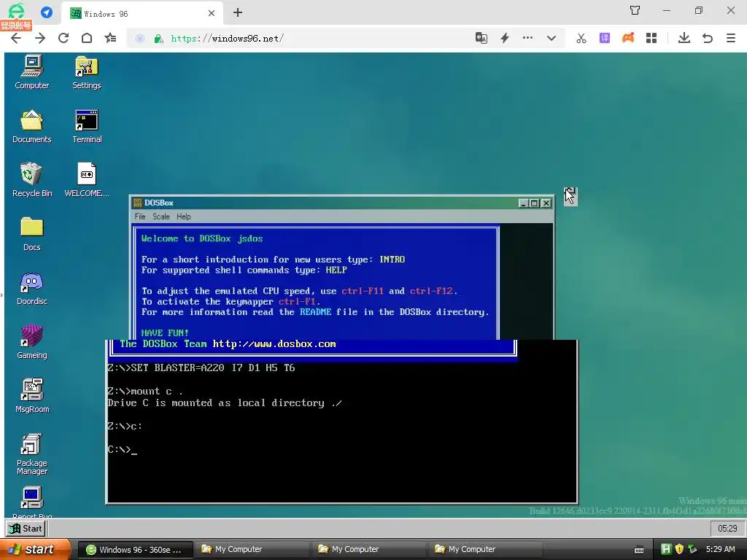
Task: Click the purple translate extension icon
Action: pos(605,38)
